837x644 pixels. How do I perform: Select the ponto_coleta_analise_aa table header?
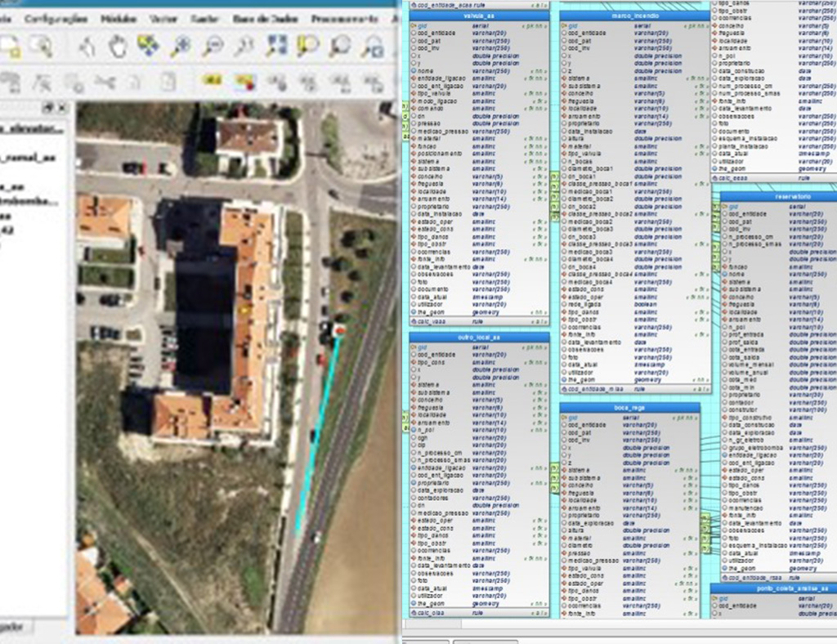click(774, 588)
